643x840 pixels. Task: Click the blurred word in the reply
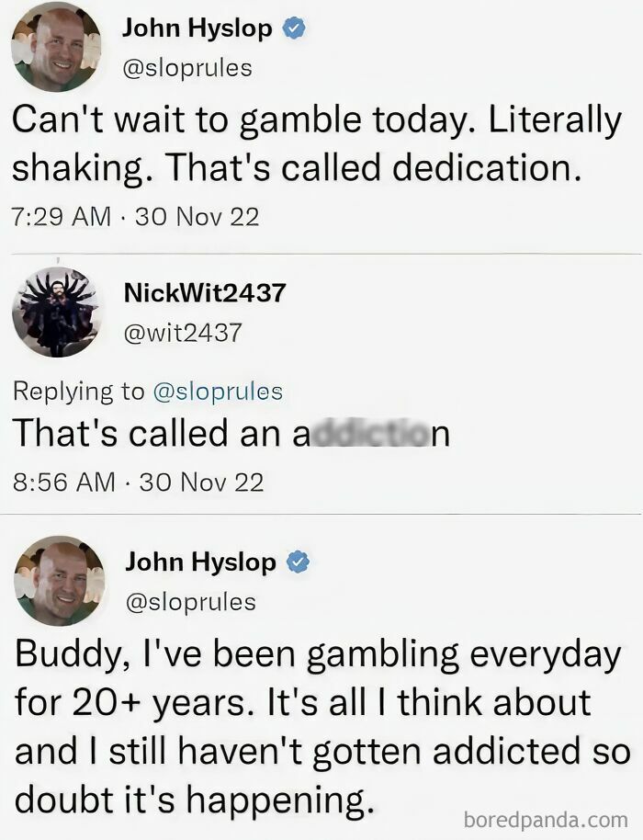(x=371, y=434)
